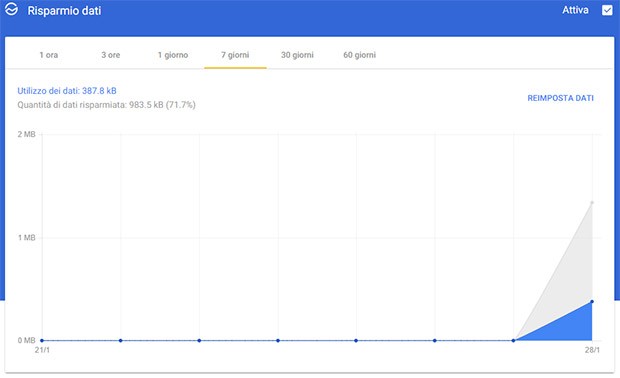Switch to the 3 ore tab

tap(111, 55)
